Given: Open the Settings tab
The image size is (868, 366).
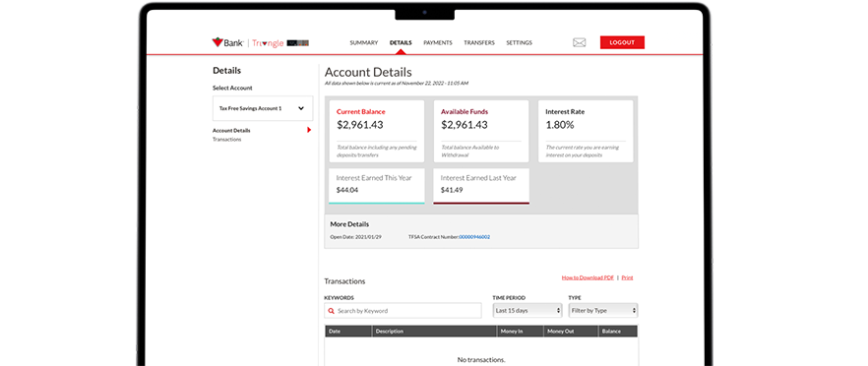Looking at the screenshot, I should point(520,42).
